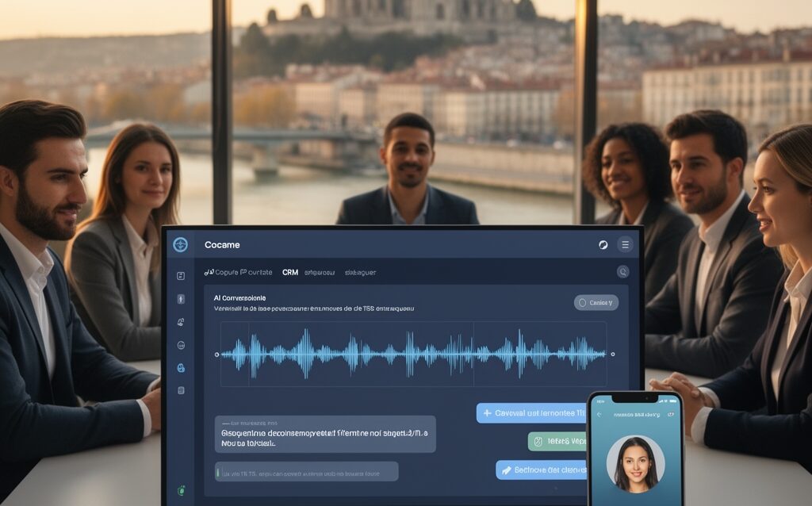812x506 pixels.
Task: Toggle the pill switch beside AI Conversaionie
Action: (596, 302)
